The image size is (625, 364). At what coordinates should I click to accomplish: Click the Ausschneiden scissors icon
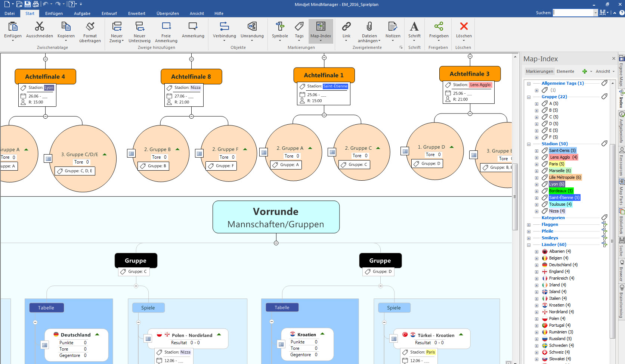(39, 27)
